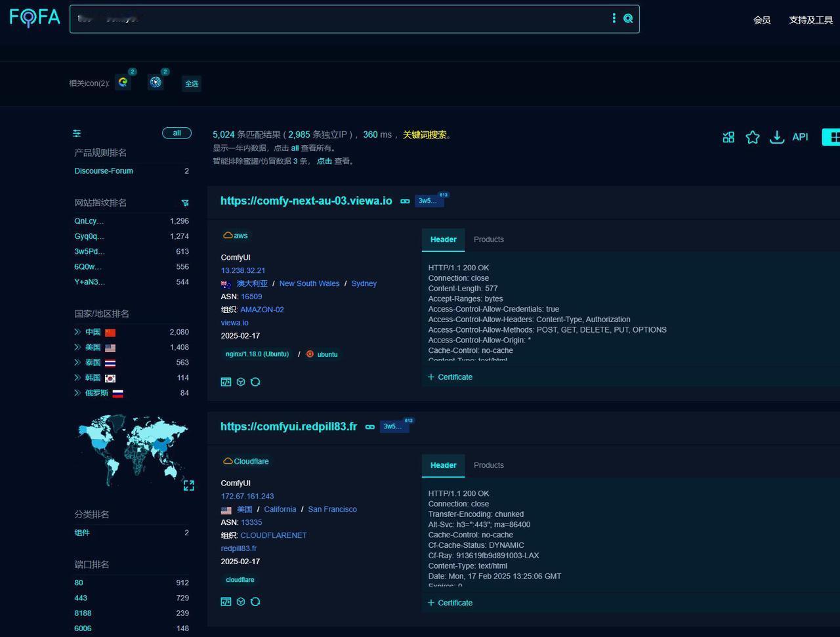This screenshot has width=840, height=637.
Task: Click nginx/1.18.0 (Ubuntu) tag
Action: click(257, 354)
